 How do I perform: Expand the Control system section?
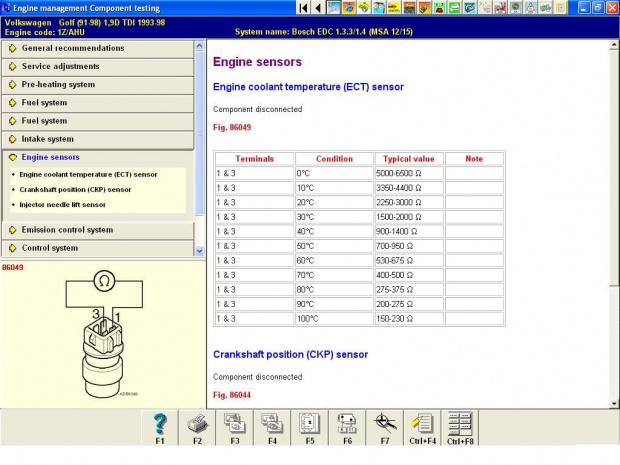pos(98,248)
